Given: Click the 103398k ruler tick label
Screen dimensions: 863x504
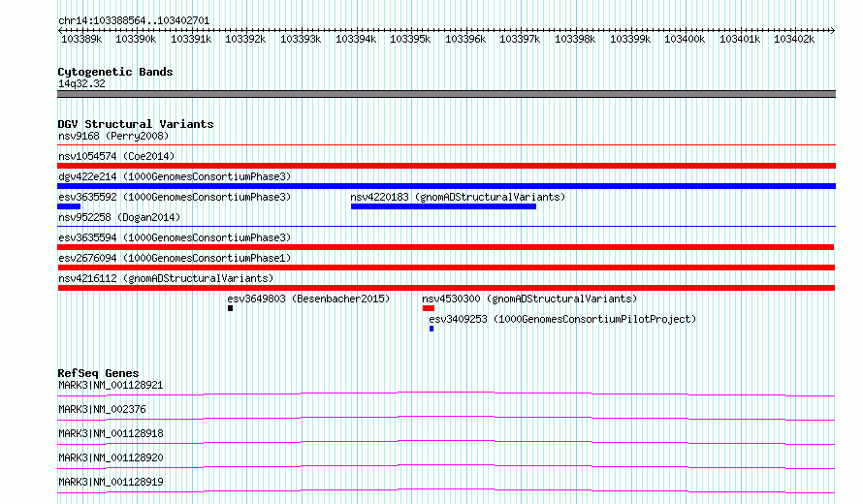Looking at the screenshot, I should tap(575, 39).
